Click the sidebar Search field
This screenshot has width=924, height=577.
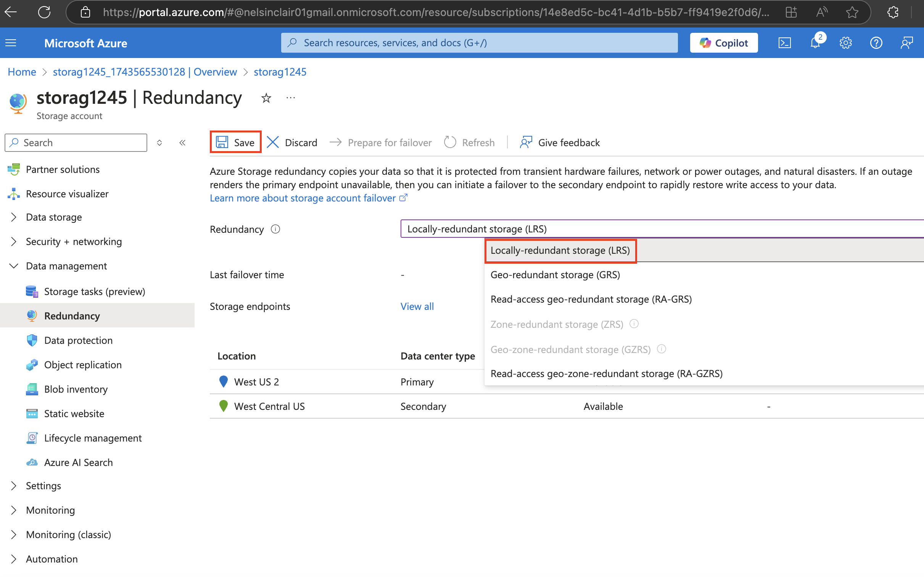coord(76,143)
